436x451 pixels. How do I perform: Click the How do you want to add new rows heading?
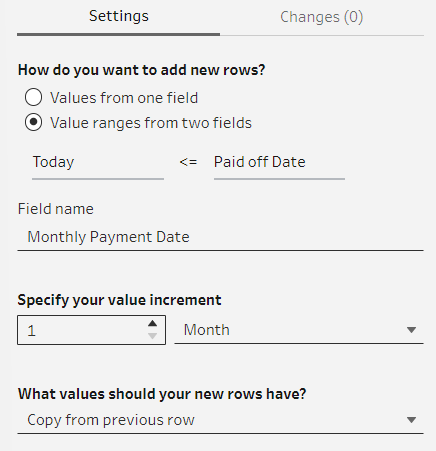141,70
